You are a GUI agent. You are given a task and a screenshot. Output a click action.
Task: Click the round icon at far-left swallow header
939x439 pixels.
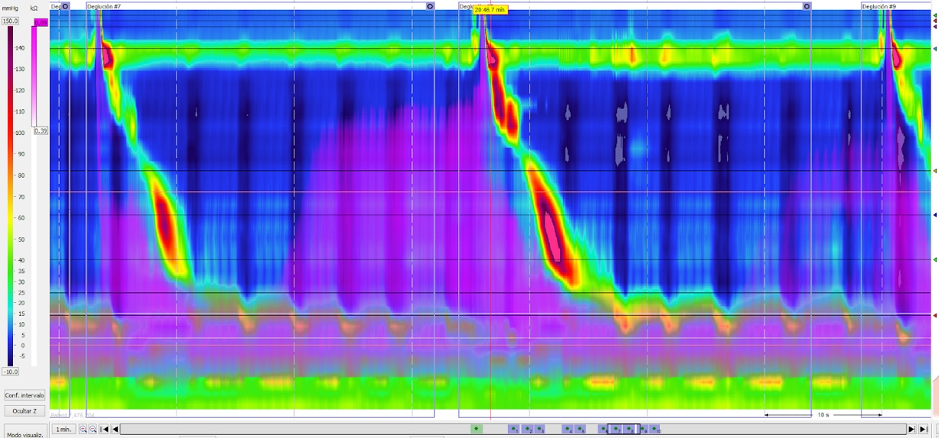point(65,6)
